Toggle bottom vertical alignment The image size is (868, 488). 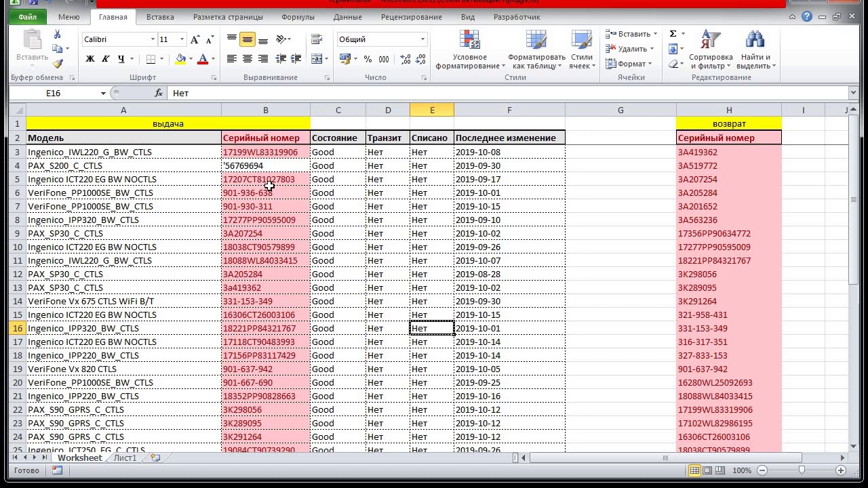pyautogui.click(x=263, y=39)
